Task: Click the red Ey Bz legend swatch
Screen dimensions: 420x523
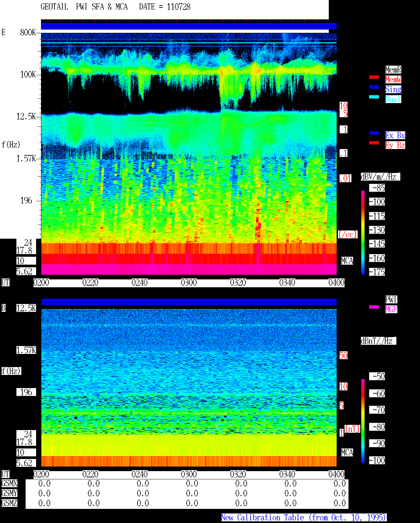Action: click(374, 143)
